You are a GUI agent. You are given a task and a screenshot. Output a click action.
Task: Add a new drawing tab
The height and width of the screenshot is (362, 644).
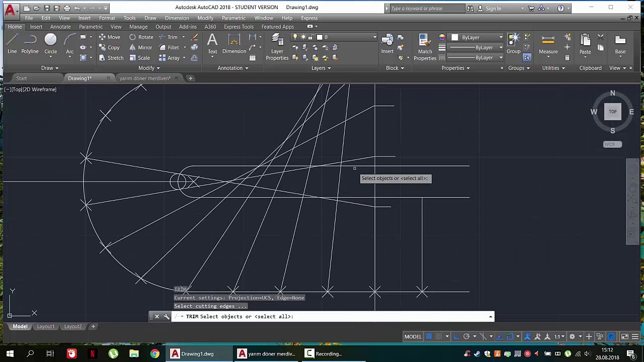(x=190, y=78)
